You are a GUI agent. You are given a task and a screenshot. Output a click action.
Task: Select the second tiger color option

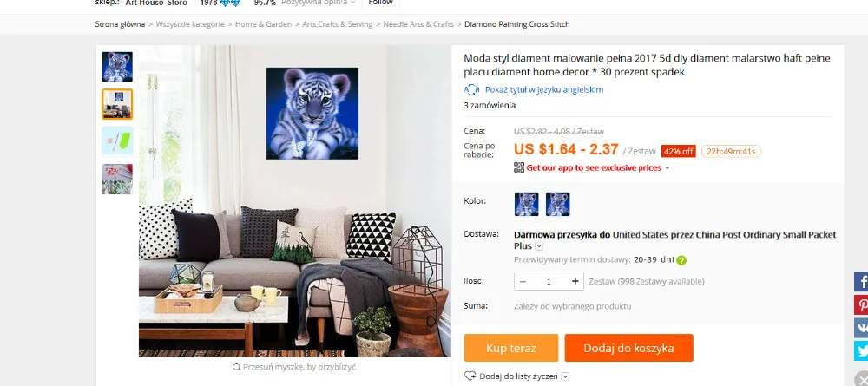557,204
